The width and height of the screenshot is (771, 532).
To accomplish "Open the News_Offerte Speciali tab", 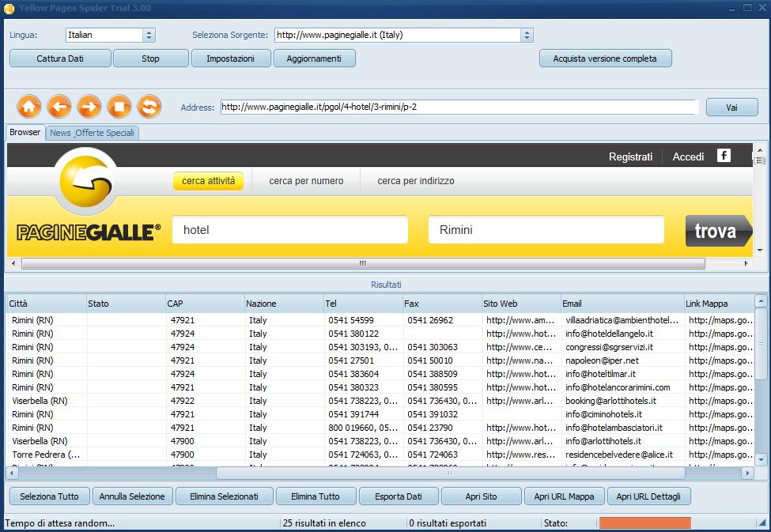I will (92, 133).
